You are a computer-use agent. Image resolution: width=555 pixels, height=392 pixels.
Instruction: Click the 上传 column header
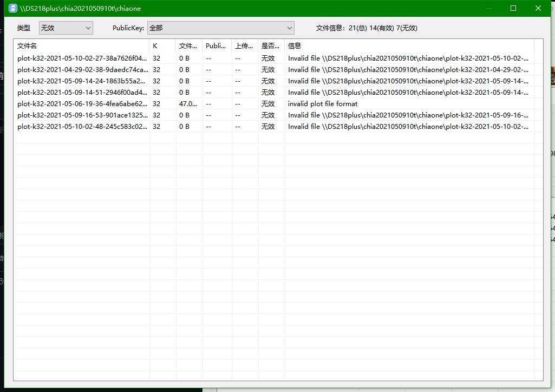244,45
